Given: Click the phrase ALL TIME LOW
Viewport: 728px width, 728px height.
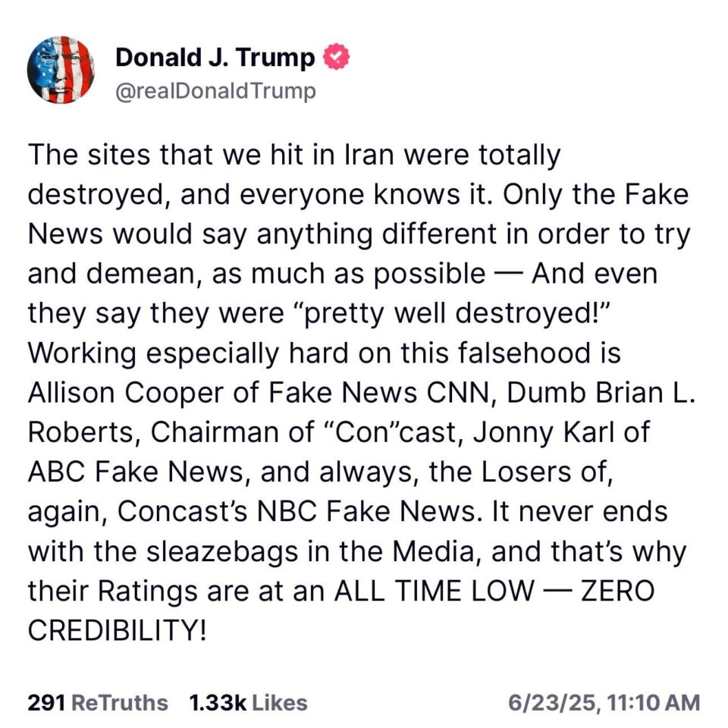Looking at the screenshot, I should [x=434, y=591].
